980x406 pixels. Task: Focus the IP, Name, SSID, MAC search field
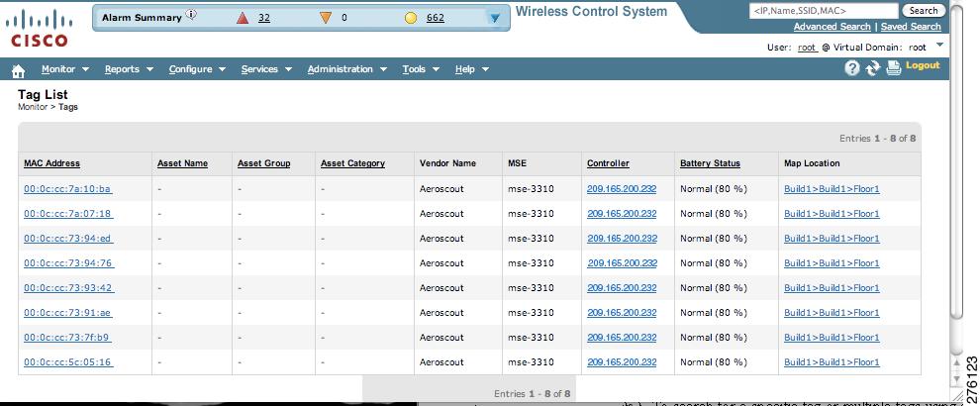point(824,11)
